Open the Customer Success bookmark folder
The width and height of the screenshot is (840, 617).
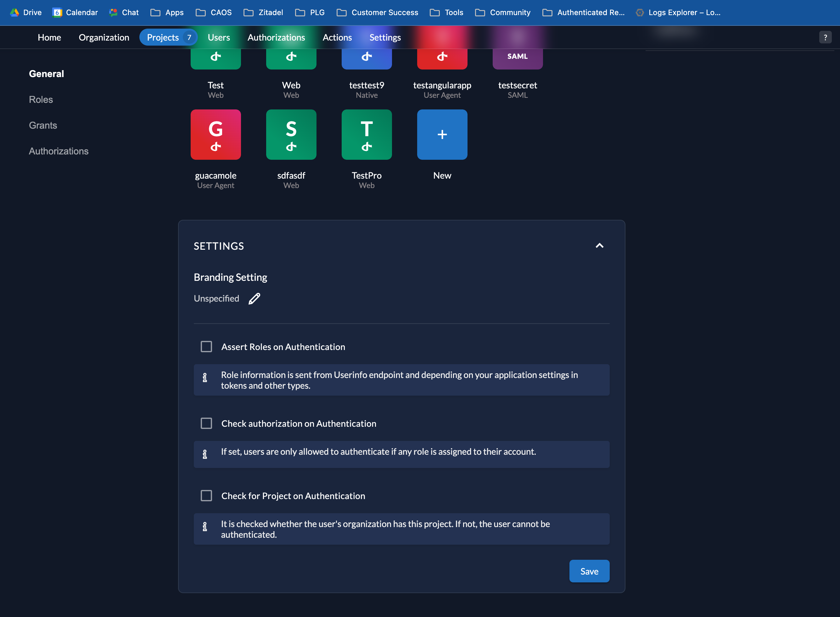[x=378, y=12]
